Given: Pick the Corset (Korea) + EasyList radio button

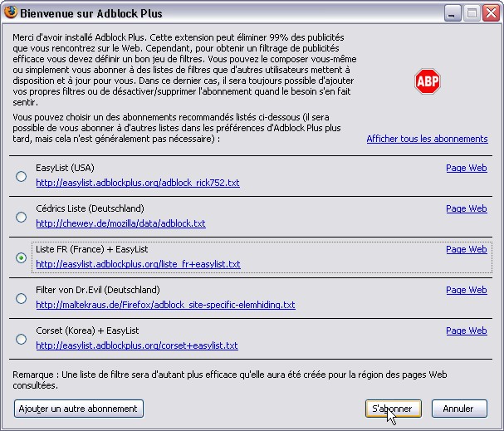Looking at the screenshot, I should point(22,339).
